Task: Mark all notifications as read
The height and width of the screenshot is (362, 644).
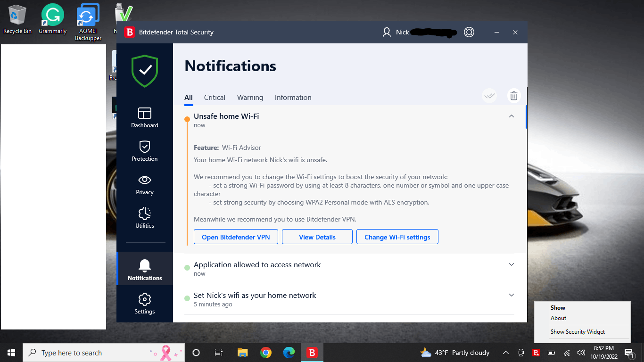Action: (489, 96)
